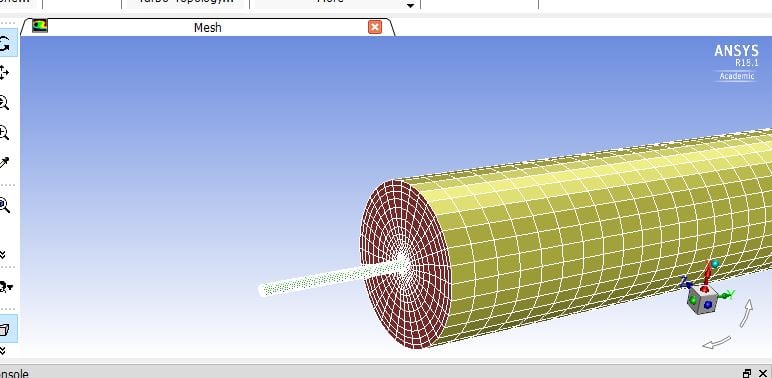This screenshot has width=772, height=378.
Task: Open the More dropdown arrow
Action: click(410, 5)
